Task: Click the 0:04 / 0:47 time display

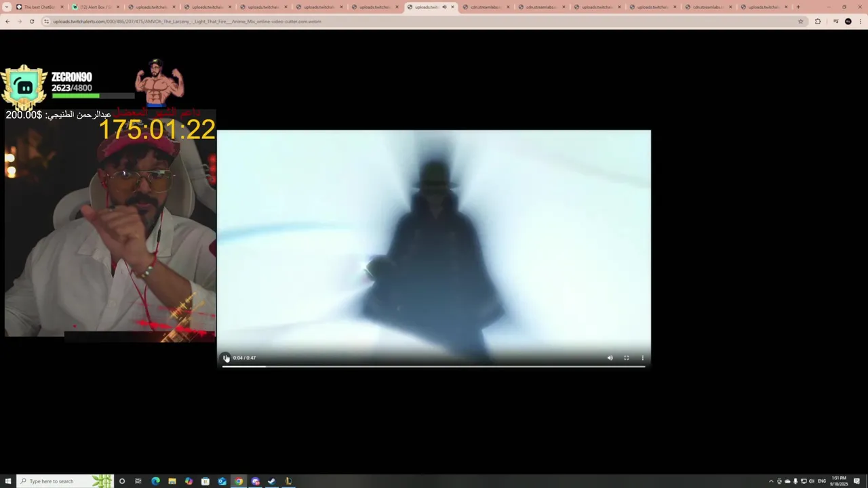Action: click(244, 358)
